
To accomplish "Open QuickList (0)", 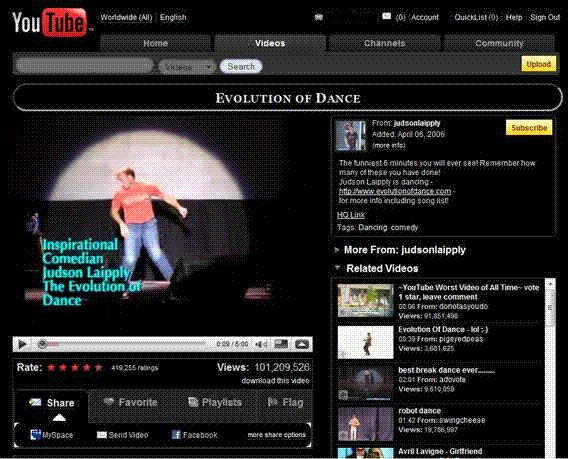I will pyautogui.click(x=476, y=17).
